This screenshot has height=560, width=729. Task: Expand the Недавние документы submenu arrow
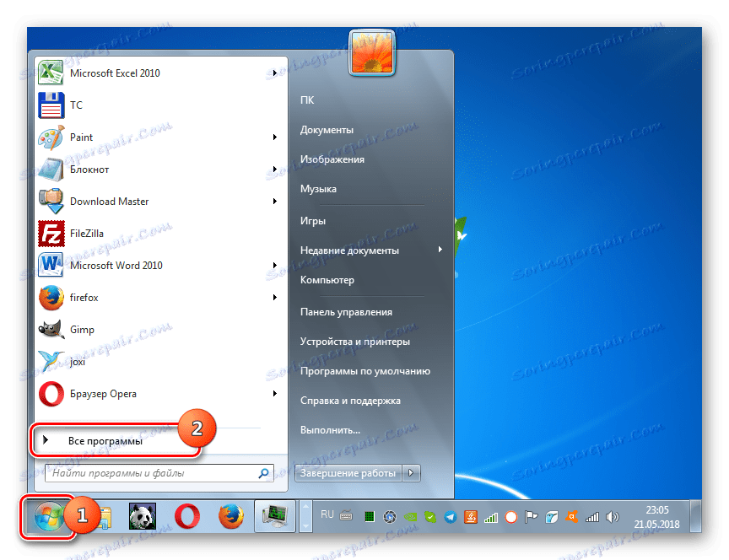[440, 250]
